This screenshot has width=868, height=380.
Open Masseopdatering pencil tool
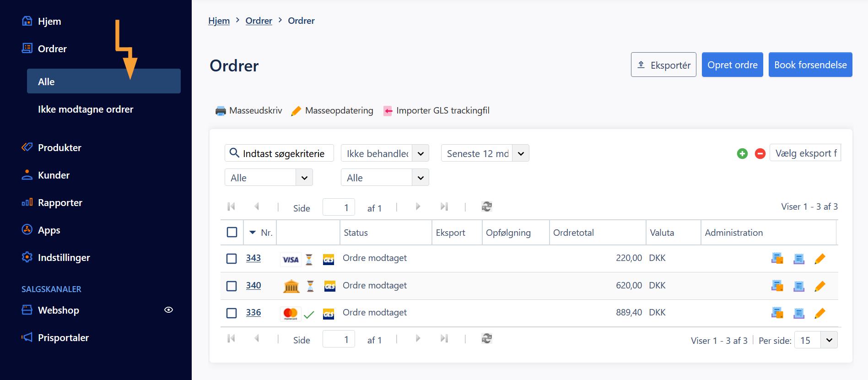click(x=332, y=111)
